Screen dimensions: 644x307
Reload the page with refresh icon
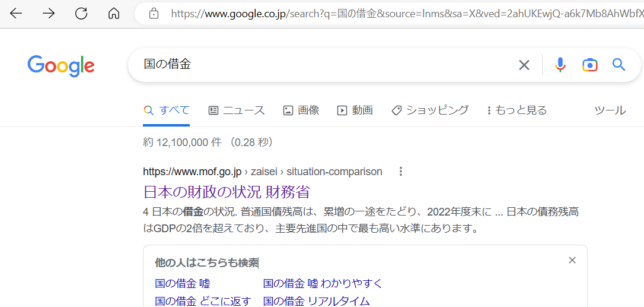coord(81,13)
